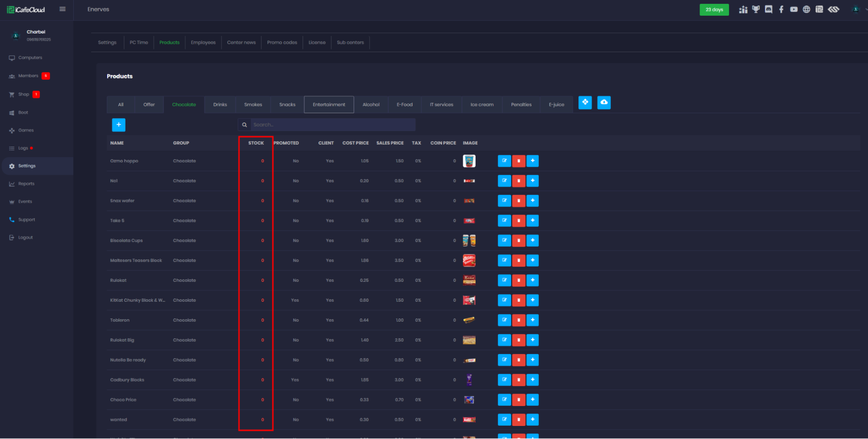
Task: Click the product search field
Action: click(x=332, y=125)
